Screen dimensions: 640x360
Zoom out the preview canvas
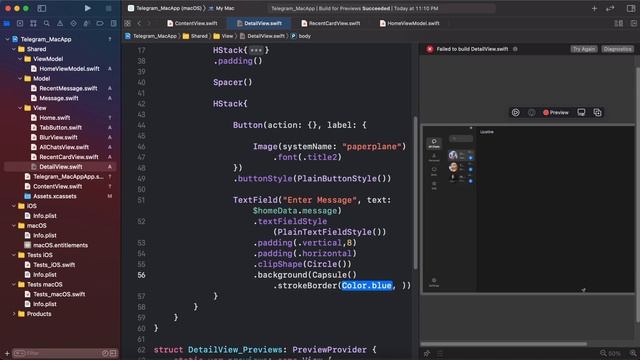click(x=603, y=353)
